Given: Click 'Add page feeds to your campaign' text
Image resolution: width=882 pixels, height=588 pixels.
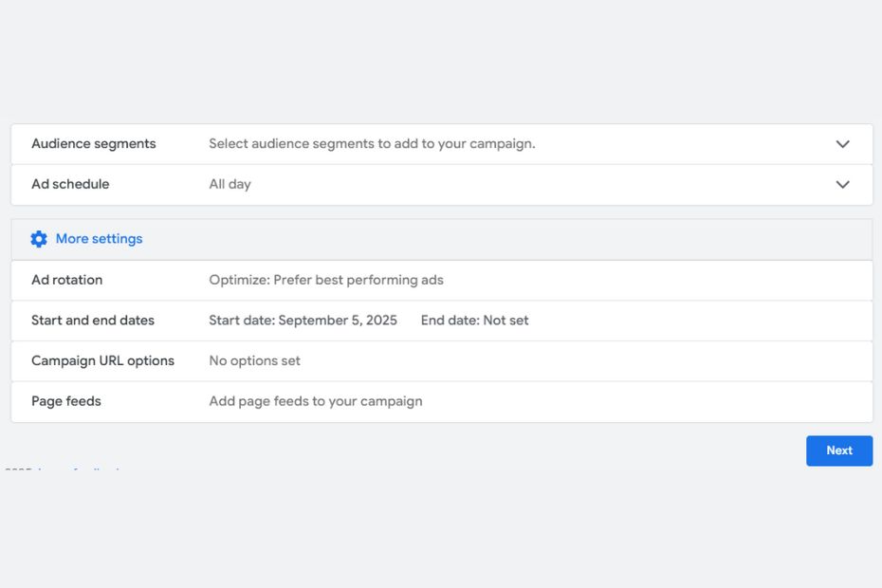Looking at the screenshot, I should 315,401.
